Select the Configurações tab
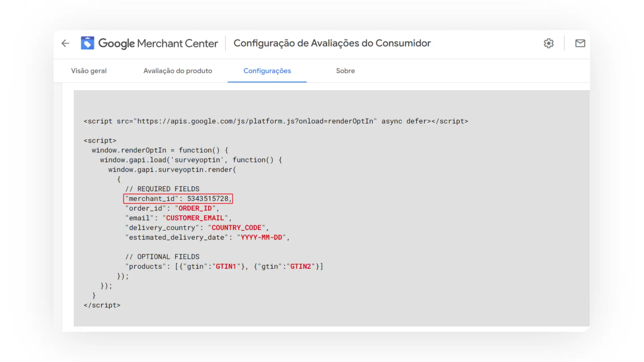The height and width of the screenshot is (362, 644). 267,71
